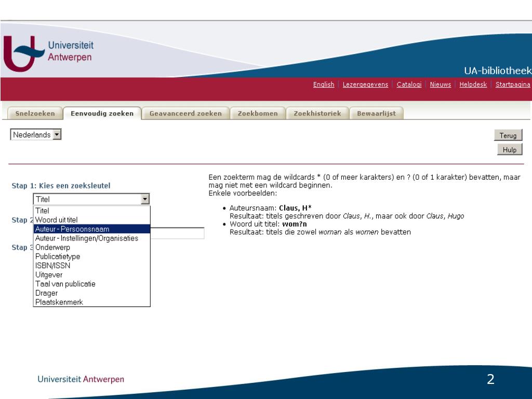Screen dimensions: 532x399
Task: Open the English language link
Action: click(323, 85)
